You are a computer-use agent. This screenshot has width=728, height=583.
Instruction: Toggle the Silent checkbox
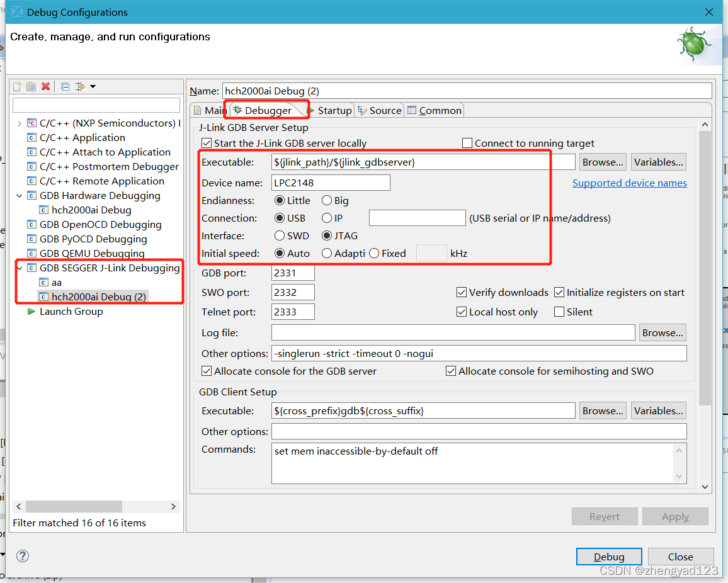(559, 312)
